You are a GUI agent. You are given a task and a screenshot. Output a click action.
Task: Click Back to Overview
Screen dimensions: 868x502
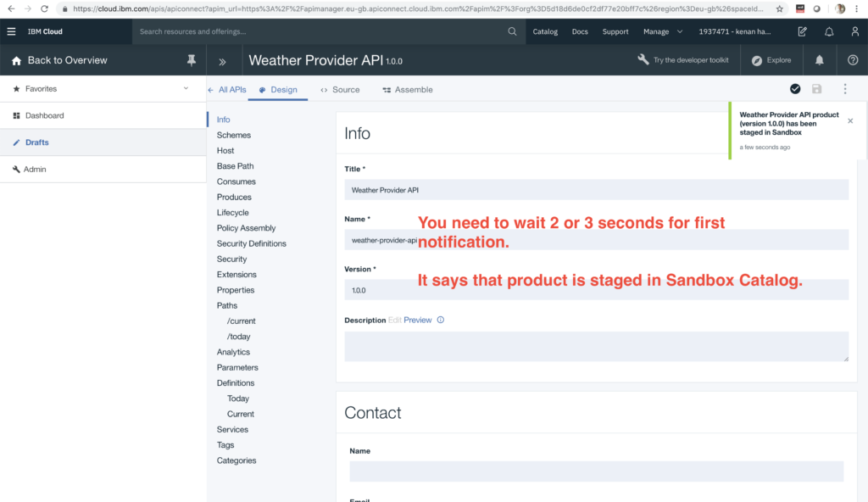pyautogui.click(x=68, y=60)
